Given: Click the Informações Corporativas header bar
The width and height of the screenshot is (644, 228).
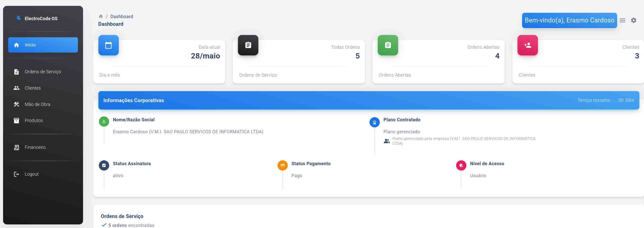Looking at the screenshot, I should click(369, 100).
